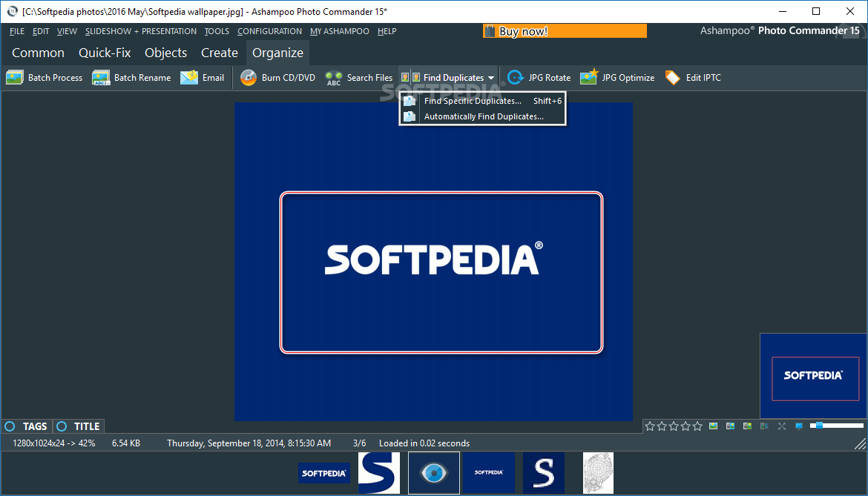Open the FILE menu
Image resolution: width=868 pixels, height=496 pixels.
pos(17,31)
